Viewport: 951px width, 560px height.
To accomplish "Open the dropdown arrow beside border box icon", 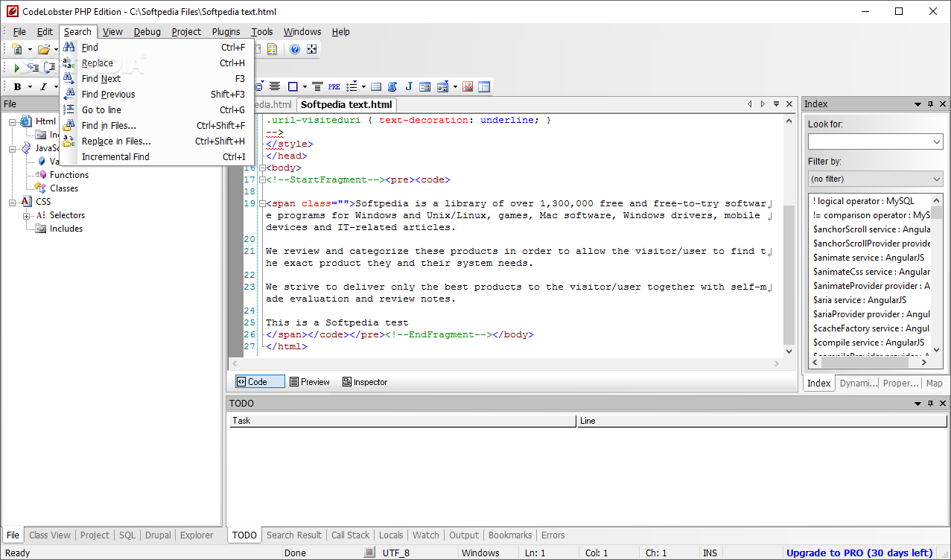I will pyautogui.click(x=304, y=86).
